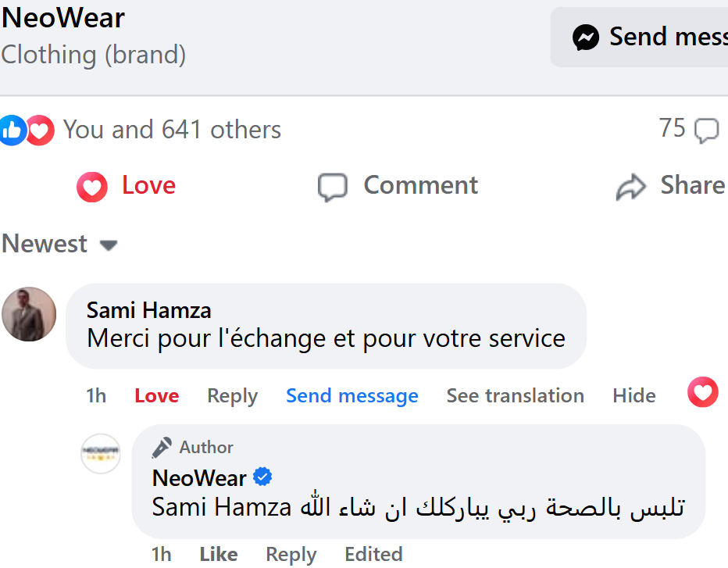Show translation of Sami's comment
The height and width of the screenshot is (568, 728).
[515, 396]
